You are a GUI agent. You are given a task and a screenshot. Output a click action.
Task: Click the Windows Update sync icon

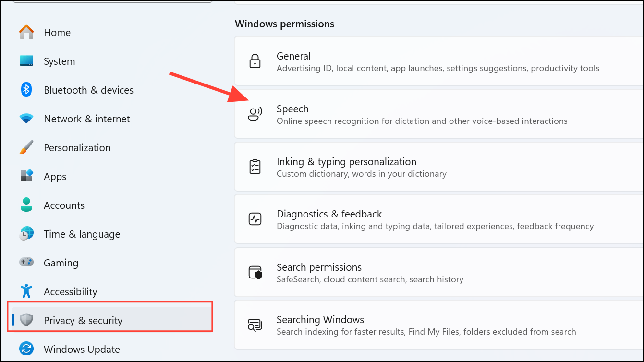coord(26,349)
